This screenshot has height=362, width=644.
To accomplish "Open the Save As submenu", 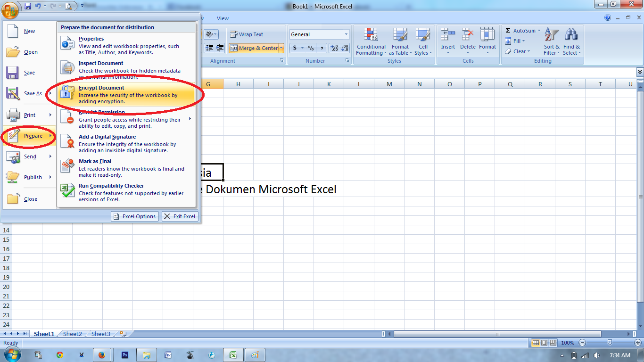I will tap(29, 93).
